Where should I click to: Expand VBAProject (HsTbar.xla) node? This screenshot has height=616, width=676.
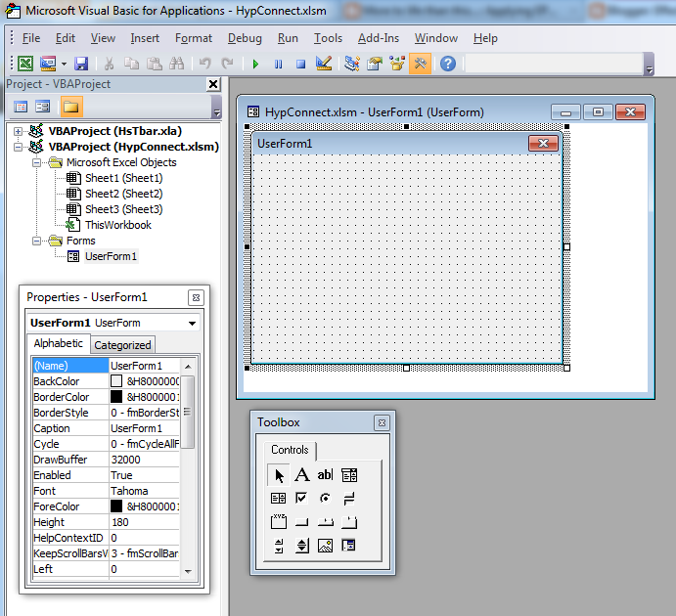19,131
